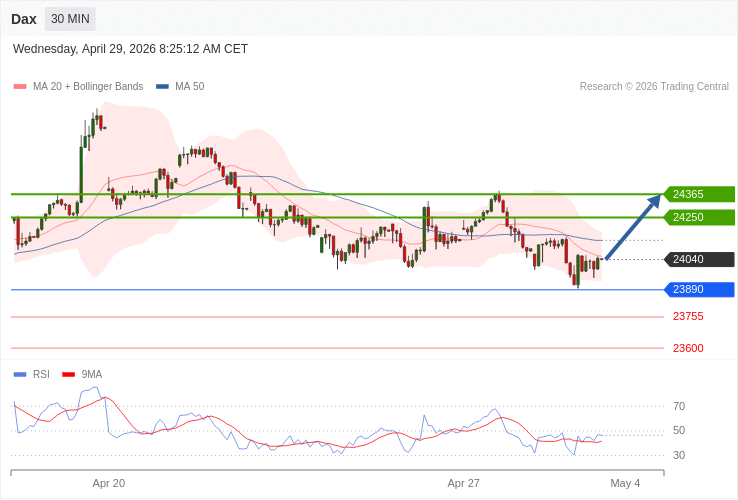Click the 24365 green resistance price label
The height and width of the screenshot is (500, 738).
[x=700, y=194]
